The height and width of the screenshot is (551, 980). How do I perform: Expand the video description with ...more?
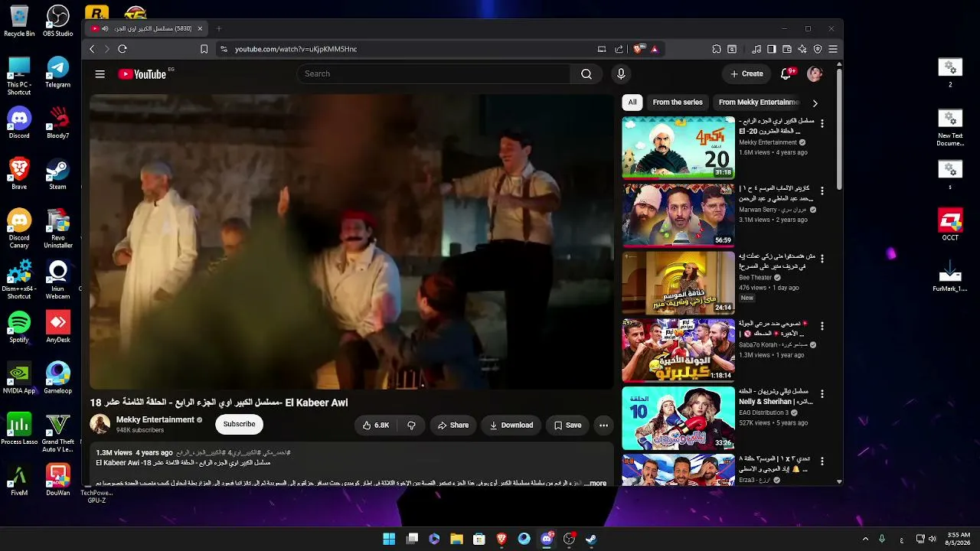click(x=596, y=484)
